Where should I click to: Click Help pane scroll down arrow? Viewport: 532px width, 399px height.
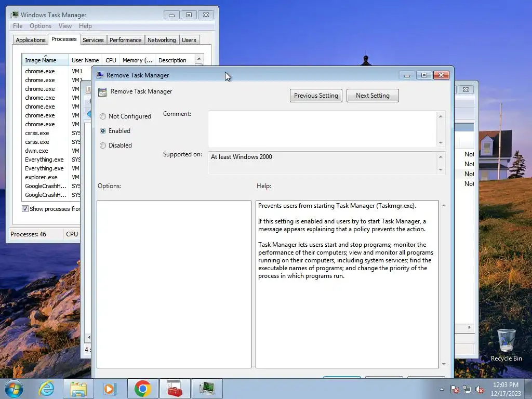[444, 364]
